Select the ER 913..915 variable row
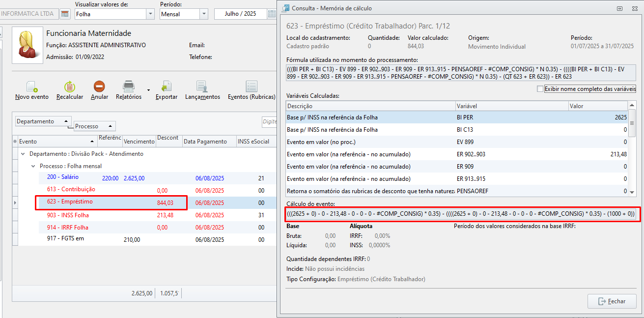This screenshot has width=644, height=318. click(x=457, y=179)
